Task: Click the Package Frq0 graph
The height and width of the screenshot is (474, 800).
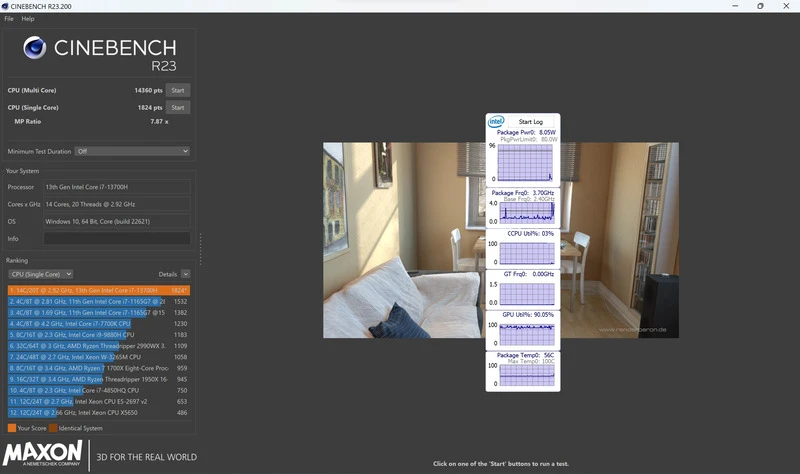Action: 527,212
